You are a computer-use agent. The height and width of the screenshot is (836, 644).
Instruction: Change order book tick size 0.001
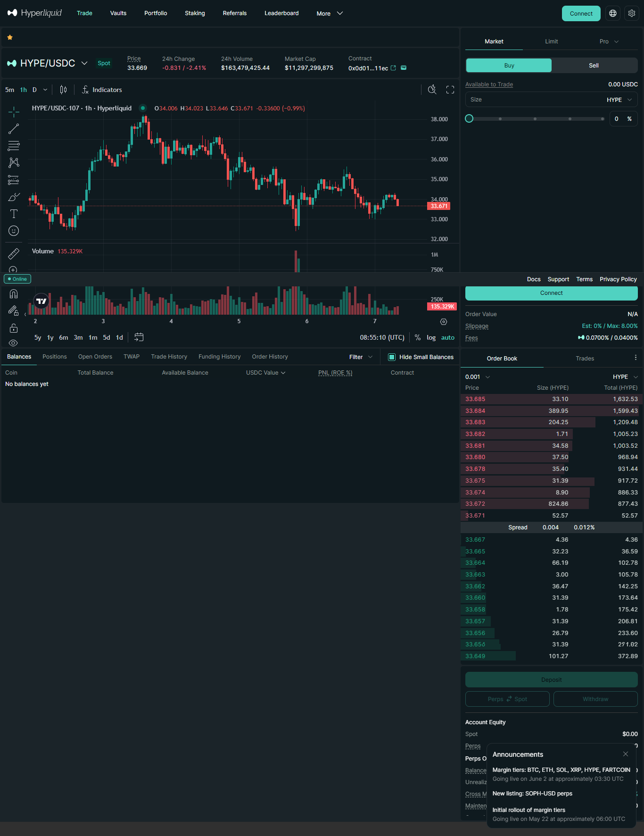tap(478, 377)
